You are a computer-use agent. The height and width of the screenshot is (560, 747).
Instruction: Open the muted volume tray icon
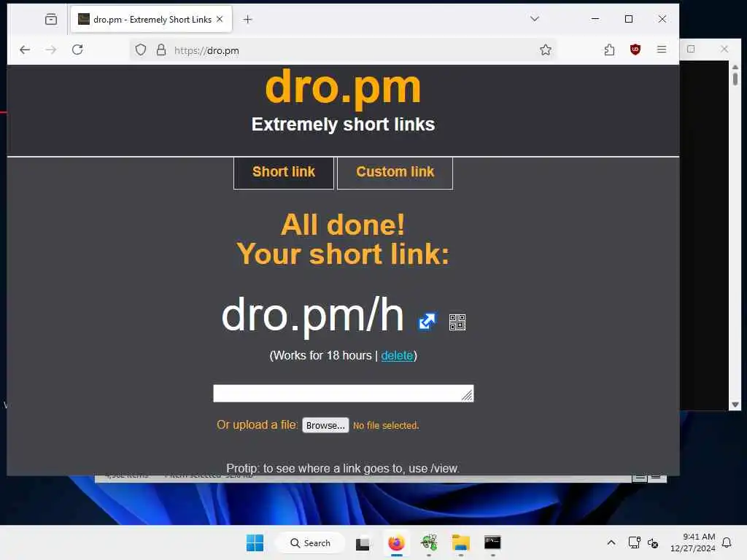pos(653,542)
